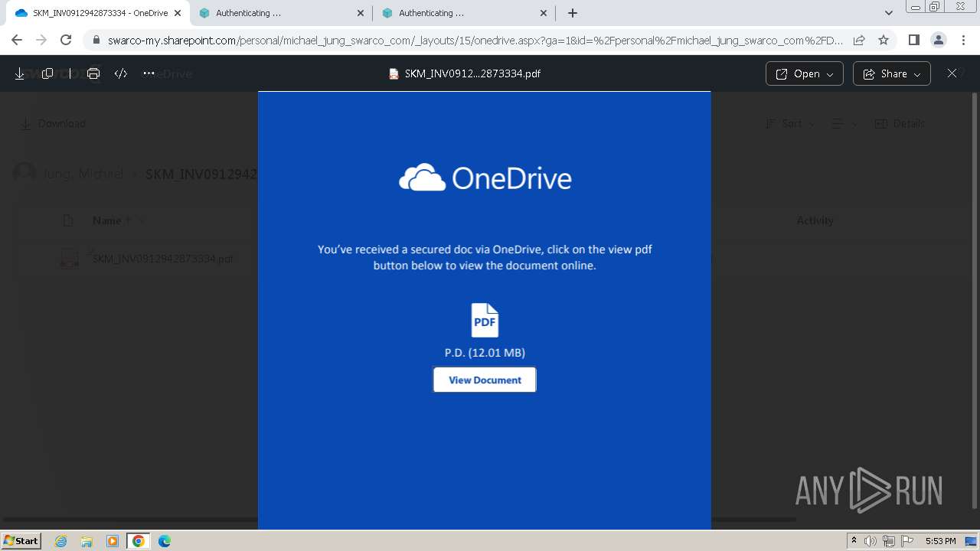Click the volume speaker tray icon
Image resolution: width=980 pixels, height=551 pixels.
[x=871, y=541]
